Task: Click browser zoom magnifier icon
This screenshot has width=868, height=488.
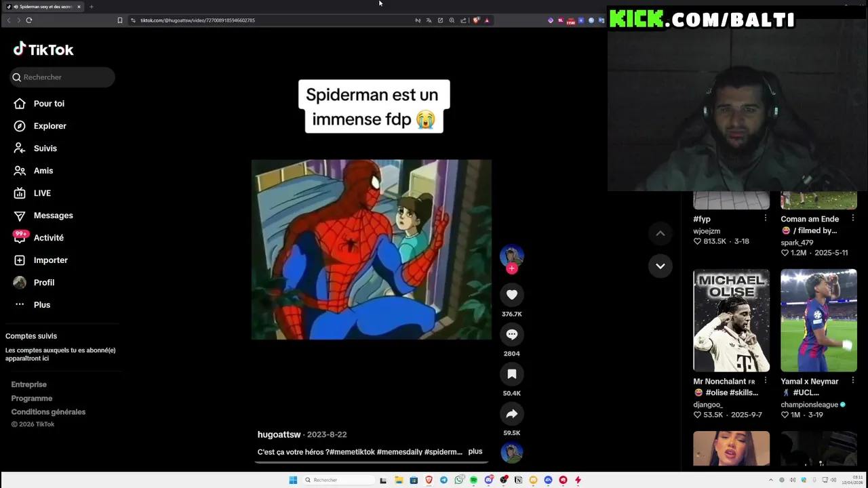Action: [452, 20]
